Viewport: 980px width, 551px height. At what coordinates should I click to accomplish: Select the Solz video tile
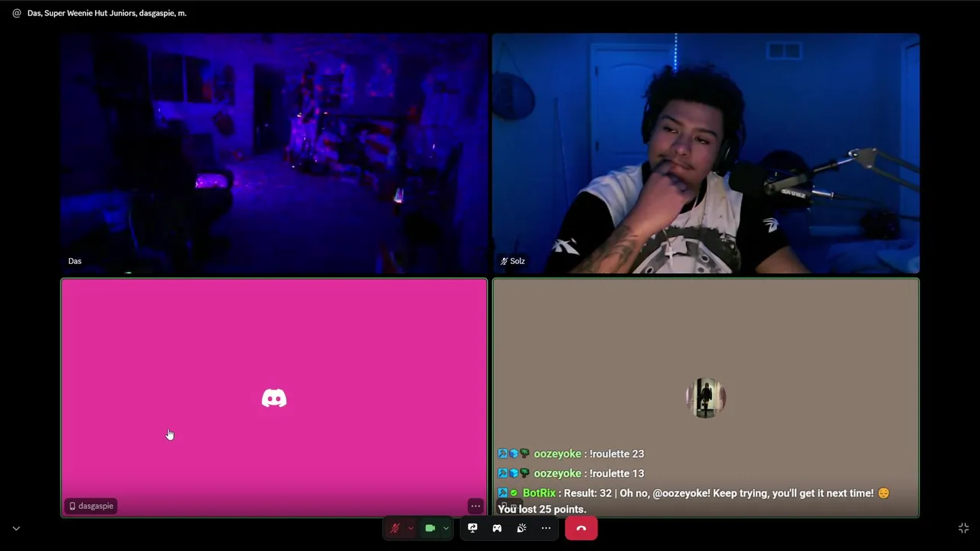point(706,153)
